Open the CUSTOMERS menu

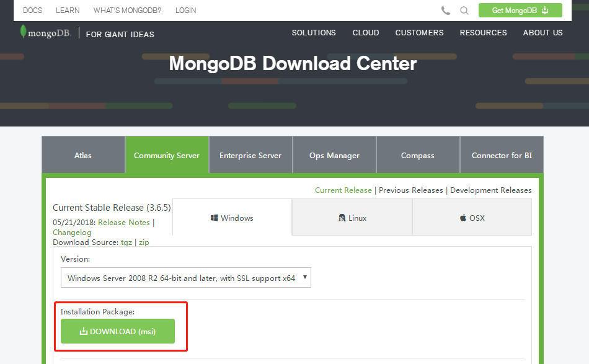[x=419, y=33]
